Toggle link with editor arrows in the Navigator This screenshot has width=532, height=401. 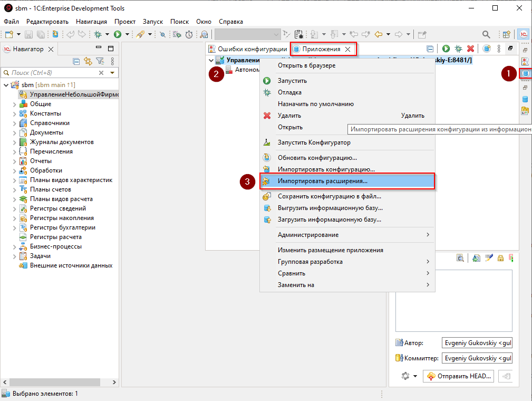pyautogui.click(x=88, y=61)
